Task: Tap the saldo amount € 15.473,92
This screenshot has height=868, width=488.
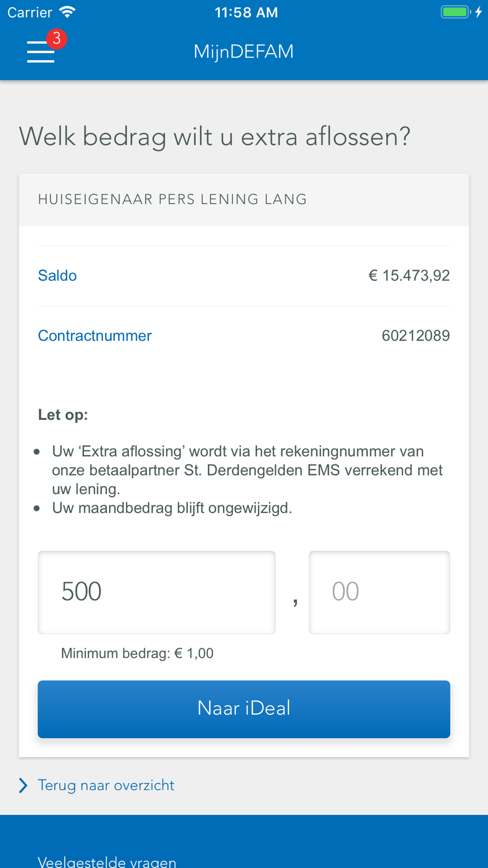Action: point(409,276)
